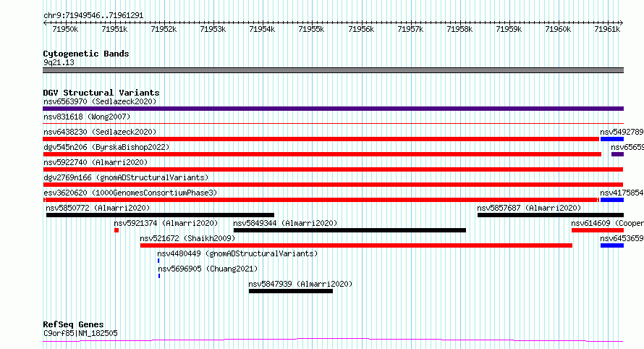The image size is (644, 349).
Task: Select the red nsv5922740 variant bar
Action: pos(333,169)
